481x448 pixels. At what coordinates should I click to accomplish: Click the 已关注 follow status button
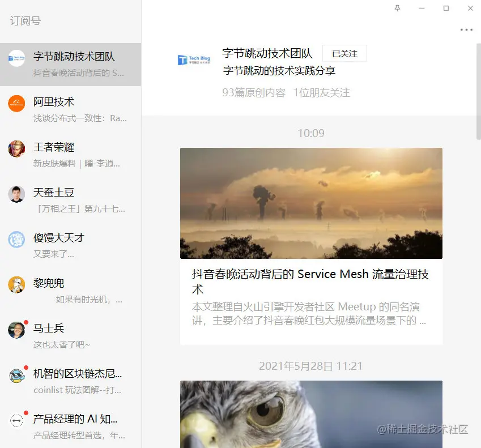point(344,53)
